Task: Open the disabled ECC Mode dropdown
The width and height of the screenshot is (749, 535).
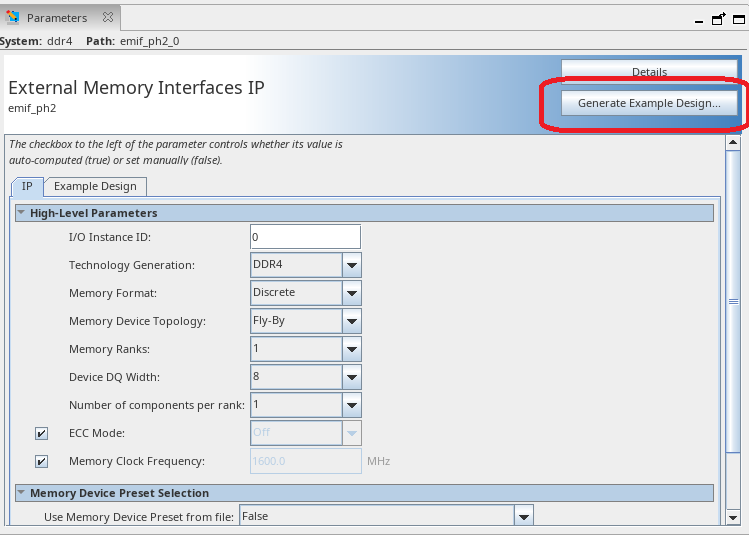Action: pos(352,433)
